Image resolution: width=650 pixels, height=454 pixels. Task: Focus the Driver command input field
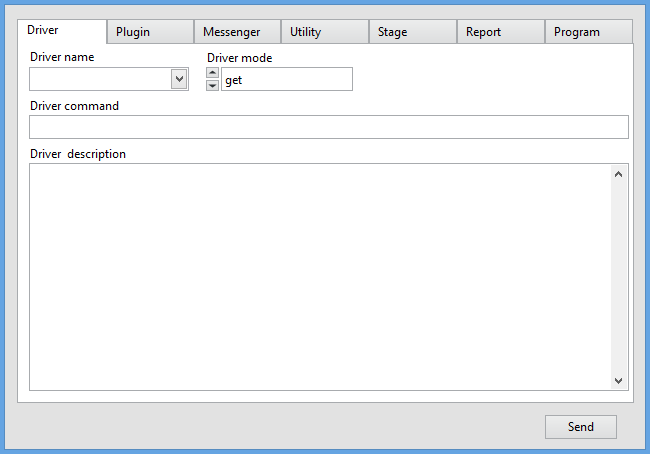click(328, 127)
